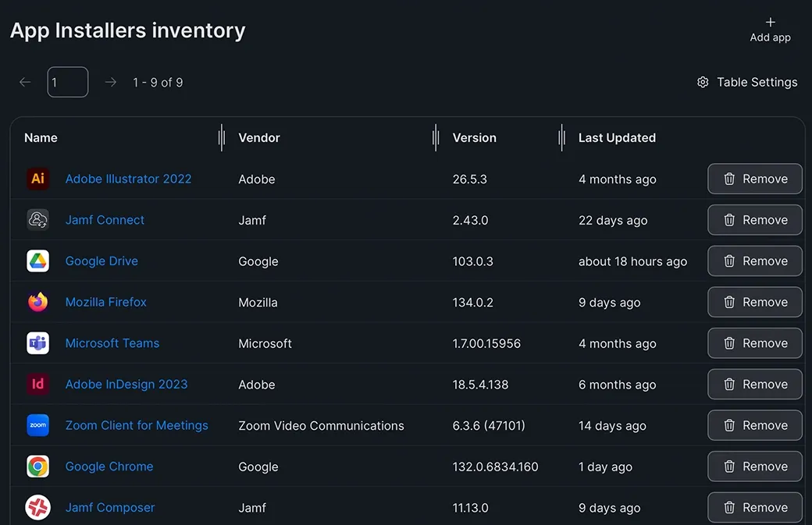
Task: Open Table Settings
Action: pyautogui.click(x=746, y=82)
